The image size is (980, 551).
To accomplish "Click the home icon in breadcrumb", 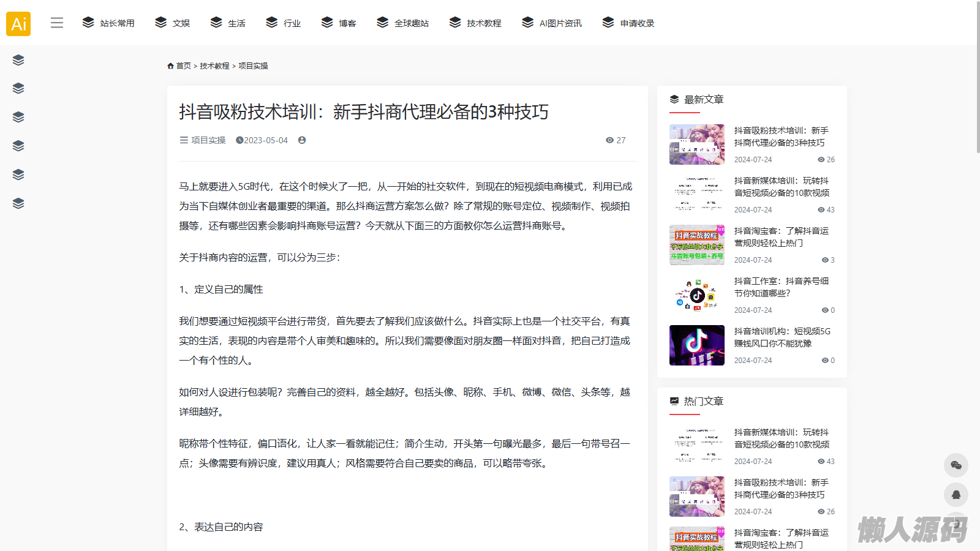I will [170, 66].
